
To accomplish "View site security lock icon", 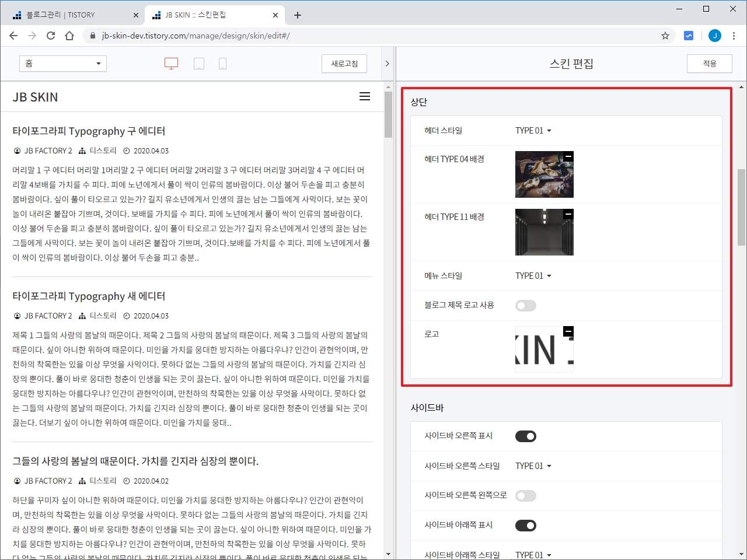I will tap(92, 36).
